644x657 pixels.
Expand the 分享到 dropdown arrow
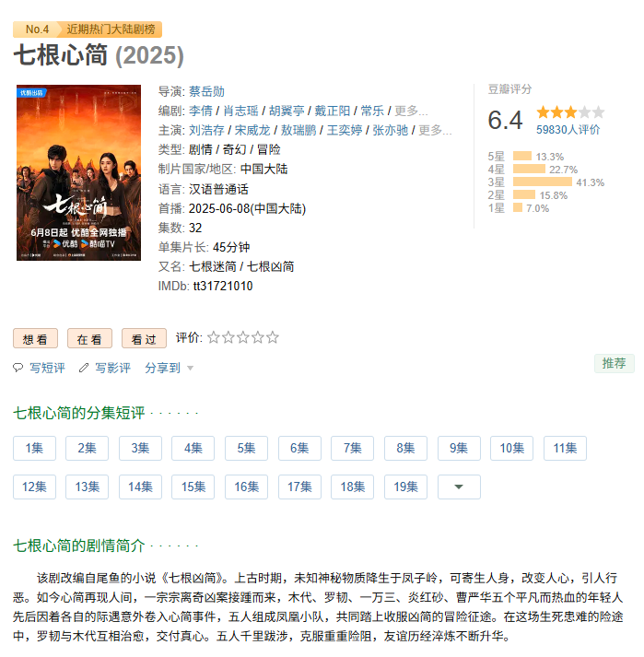coord(190,369)
